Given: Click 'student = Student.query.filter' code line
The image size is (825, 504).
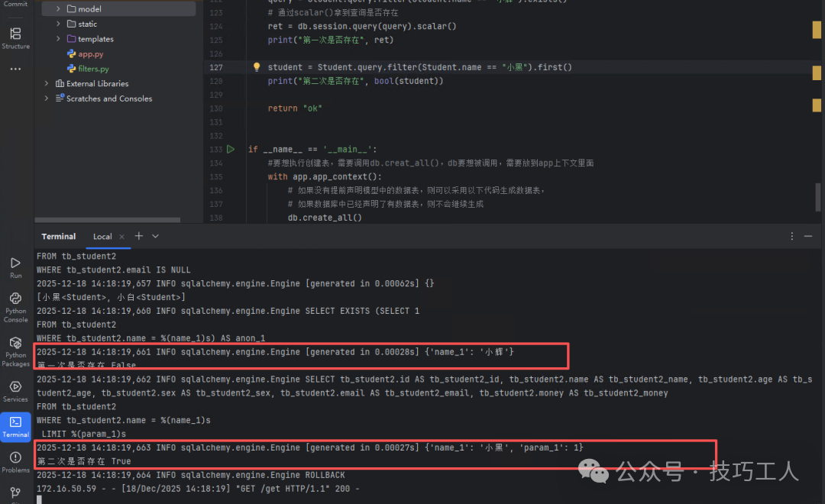Looking at the screenshot, I should click(419, 67).
